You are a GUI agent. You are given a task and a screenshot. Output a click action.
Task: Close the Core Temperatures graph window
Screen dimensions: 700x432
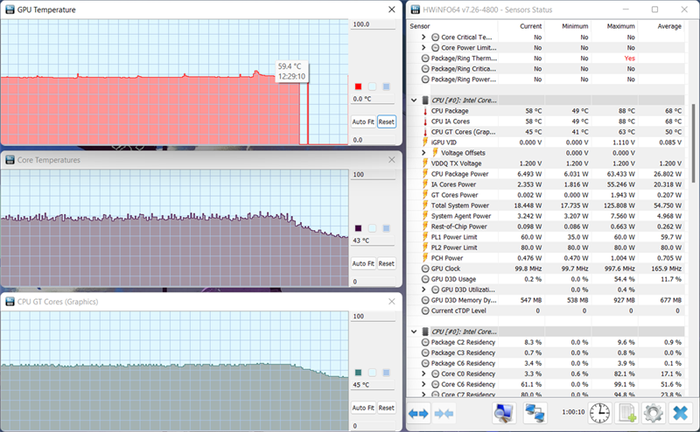[x=392, y=160]
